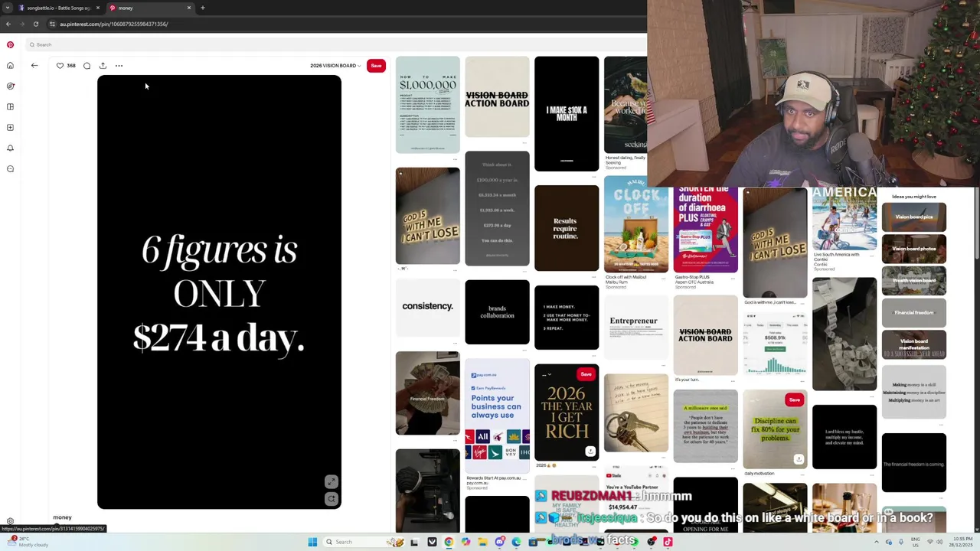Open the I Make $10K a Month pin
The height and width of the screenshot is (551, 980).
pos(567,114)
